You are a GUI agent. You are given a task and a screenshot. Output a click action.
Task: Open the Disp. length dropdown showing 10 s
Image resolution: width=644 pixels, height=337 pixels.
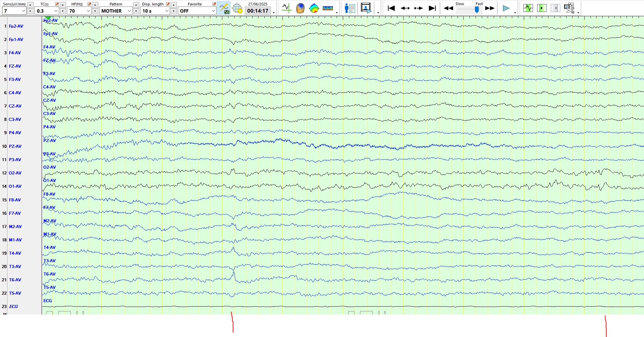click(155, 11)
